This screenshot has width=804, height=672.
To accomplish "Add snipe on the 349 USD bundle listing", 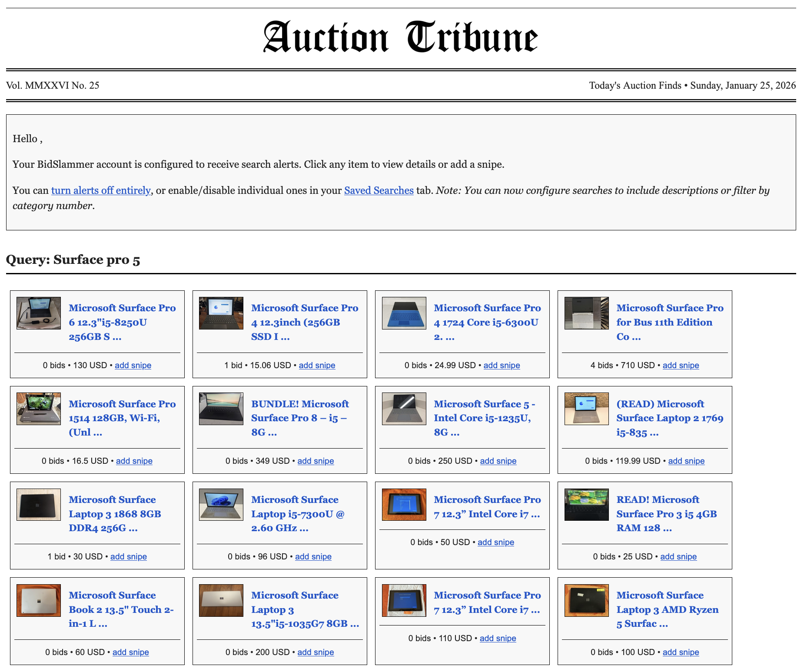I will [x=316, y=461].
